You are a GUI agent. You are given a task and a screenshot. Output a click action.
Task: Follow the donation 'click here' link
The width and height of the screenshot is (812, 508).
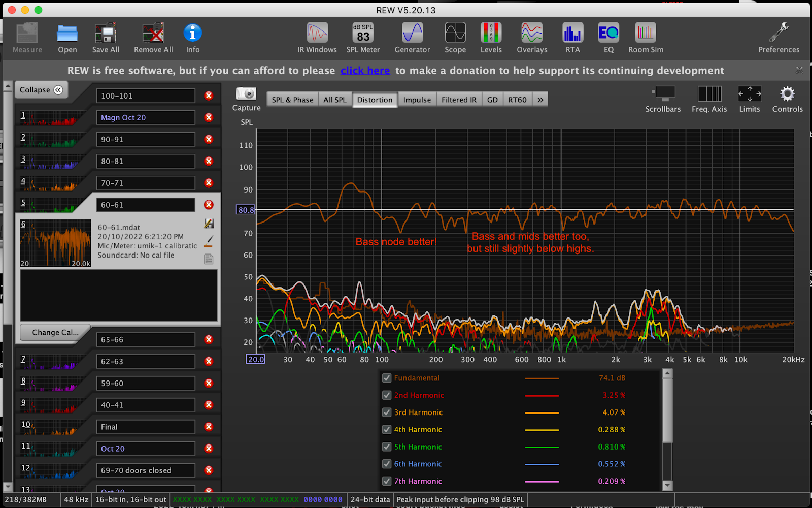(x=365, y=71)
